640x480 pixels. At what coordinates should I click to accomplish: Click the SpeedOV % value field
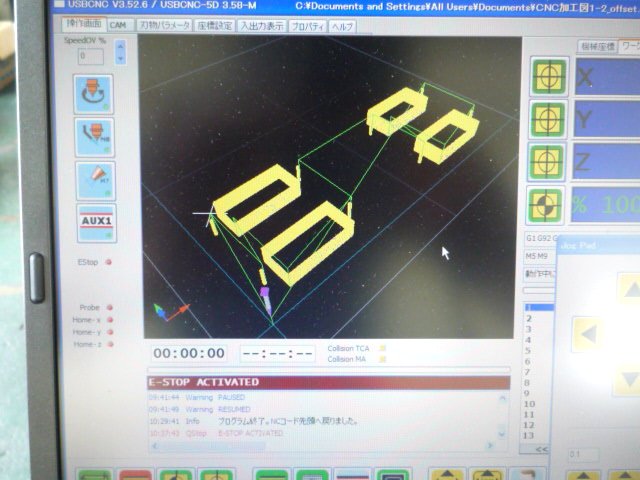point(93,58)
